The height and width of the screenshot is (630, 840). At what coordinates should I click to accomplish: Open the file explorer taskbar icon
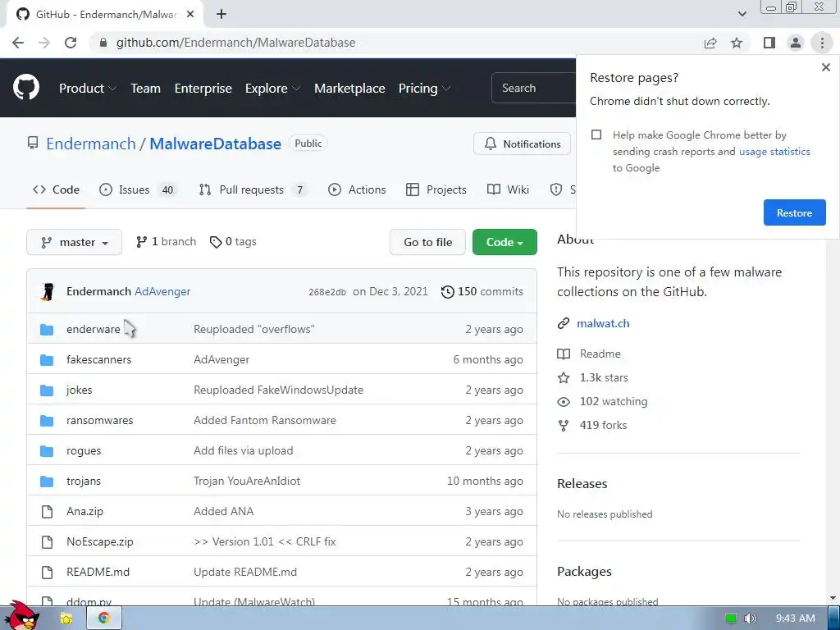[66, 619]
